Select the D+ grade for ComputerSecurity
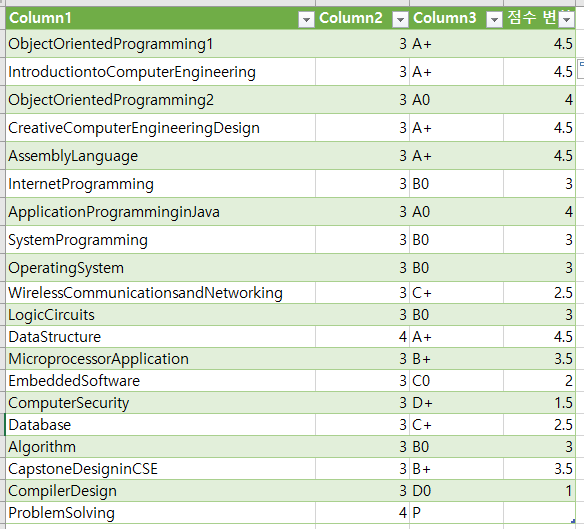The width and height of the screenshot is (584, 529). coord(456,403)
